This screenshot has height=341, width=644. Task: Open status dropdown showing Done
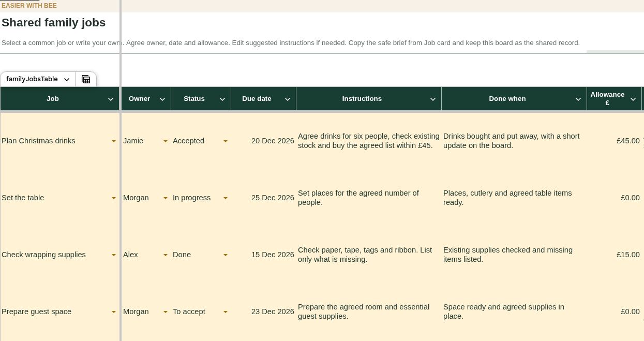pyautogui.click(x=226, y=255)
